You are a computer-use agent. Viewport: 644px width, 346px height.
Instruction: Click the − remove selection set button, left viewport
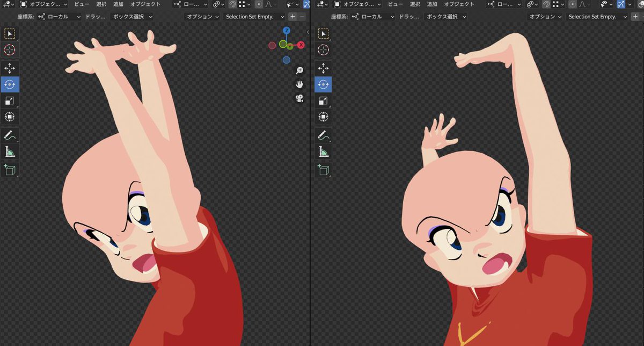point(302,17)
